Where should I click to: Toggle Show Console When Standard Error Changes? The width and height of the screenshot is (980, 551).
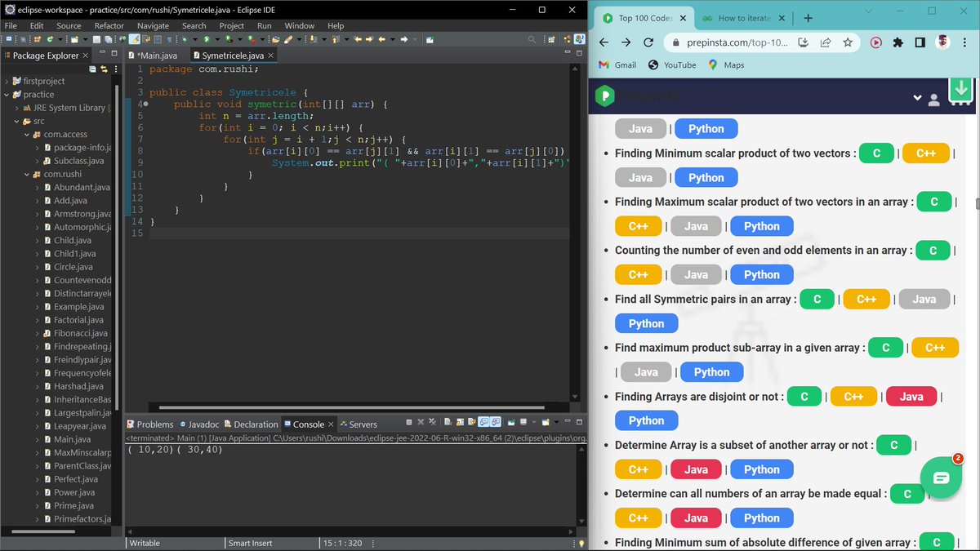(x=496, y=422)
